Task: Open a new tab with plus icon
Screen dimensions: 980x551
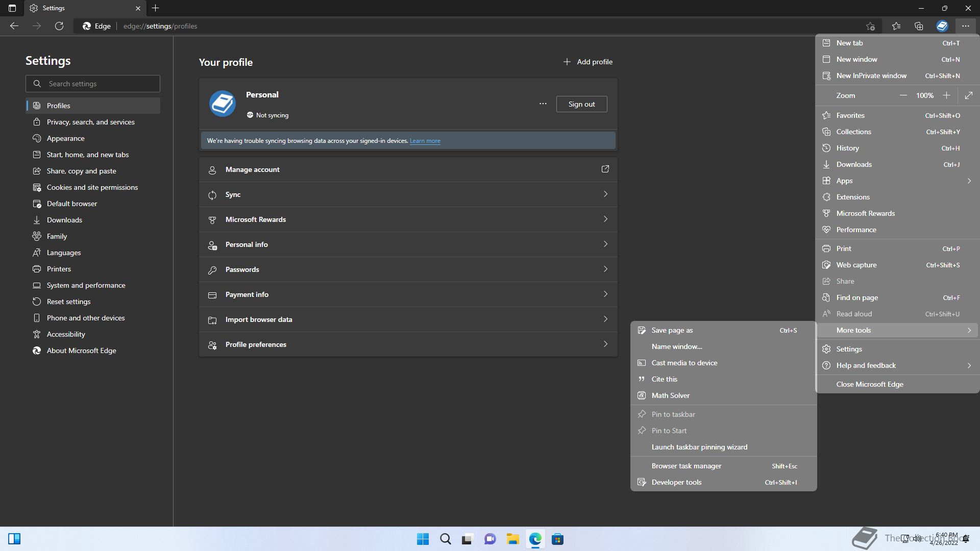Action: (x=155, y=8)
